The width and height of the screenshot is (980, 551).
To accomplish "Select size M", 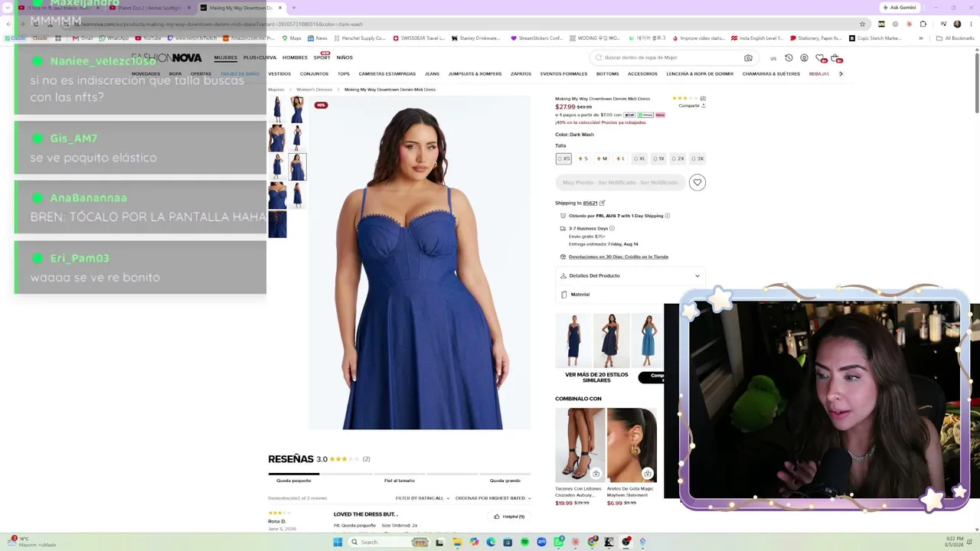I will pyautogui.click(x=602, y=158).
